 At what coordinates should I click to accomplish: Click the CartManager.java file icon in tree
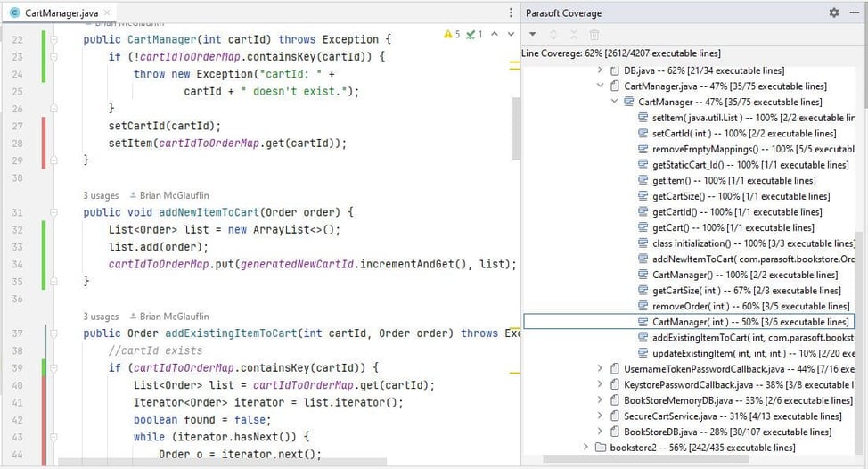pyautogui.click(x=614, y=86)
